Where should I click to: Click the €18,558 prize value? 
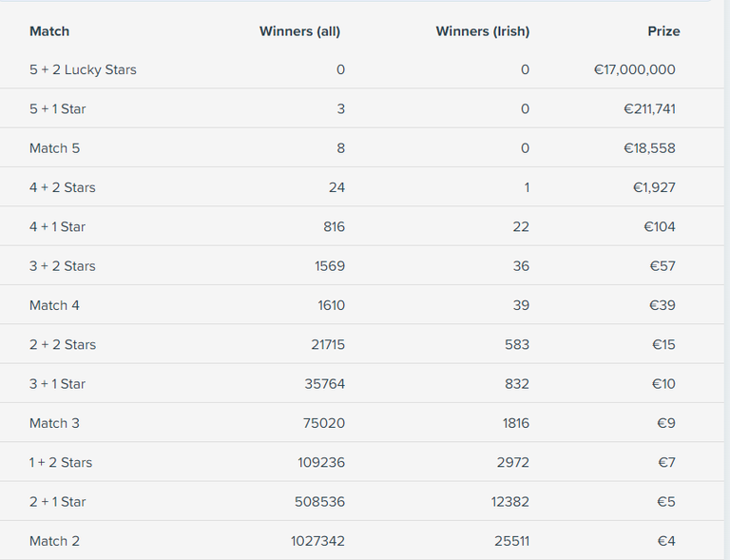pyautogui.click(x=649, y=148)
